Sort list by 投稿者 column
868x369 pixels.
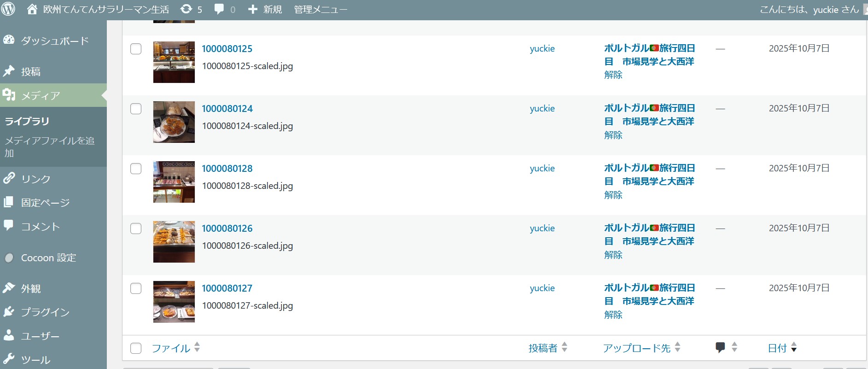(543, 348)
